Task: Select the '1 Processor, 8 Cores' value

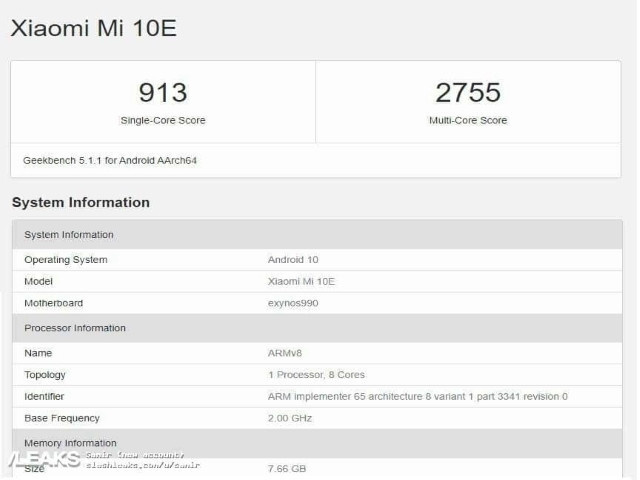Action: (x=316, y=375)
